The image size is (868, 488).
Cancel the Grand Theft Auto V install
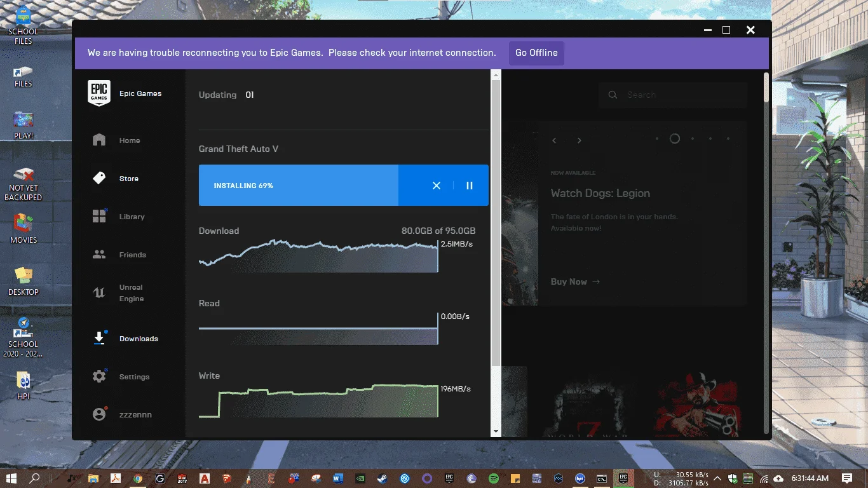437,186
